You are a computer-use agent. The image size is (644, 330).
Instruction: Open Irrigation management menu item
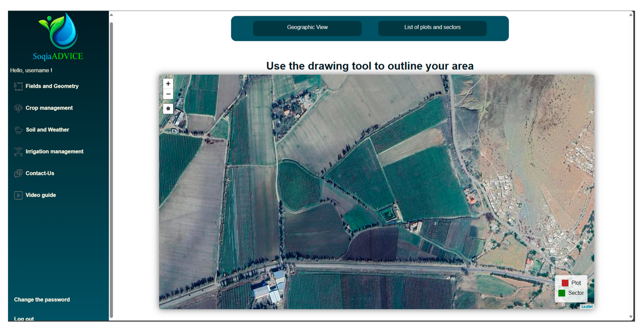point(54,151)
